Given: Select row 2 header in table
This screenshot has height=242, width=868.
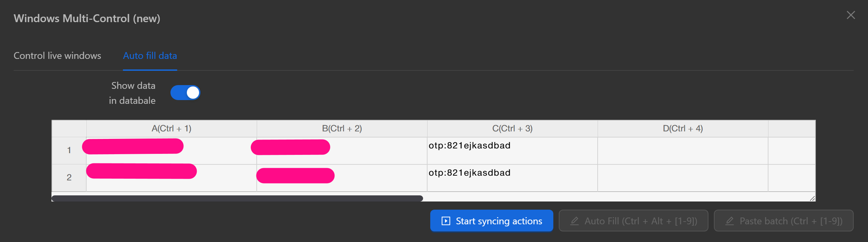Looking at the screenshot, I should click(69, 177).
